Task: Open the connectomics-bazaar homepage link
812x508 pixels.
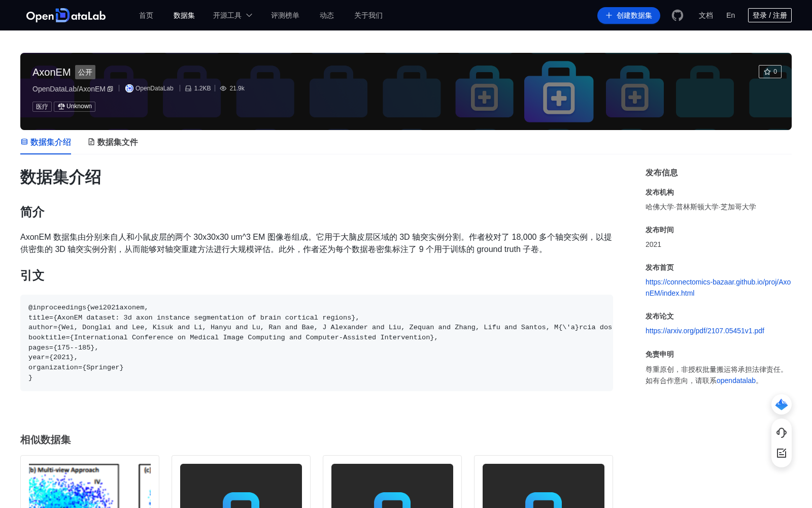Action: point(718,288)
